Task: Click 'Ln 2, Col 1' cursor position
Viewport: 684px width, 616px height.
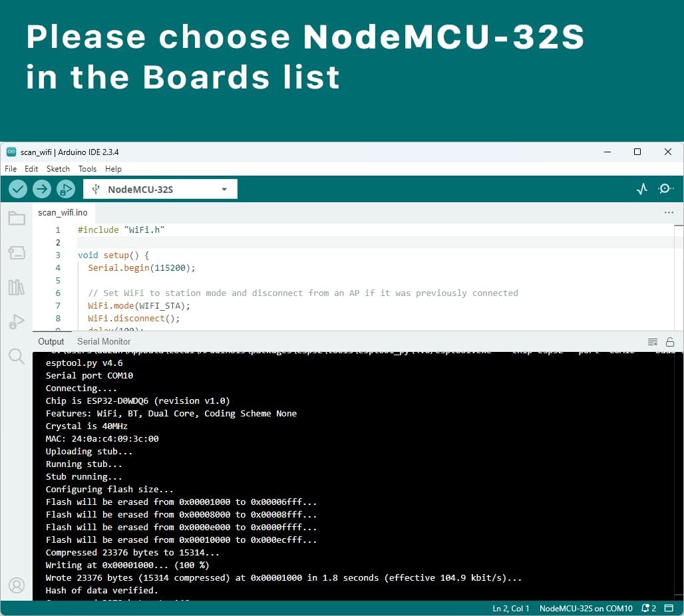Action: pos(511,608)
